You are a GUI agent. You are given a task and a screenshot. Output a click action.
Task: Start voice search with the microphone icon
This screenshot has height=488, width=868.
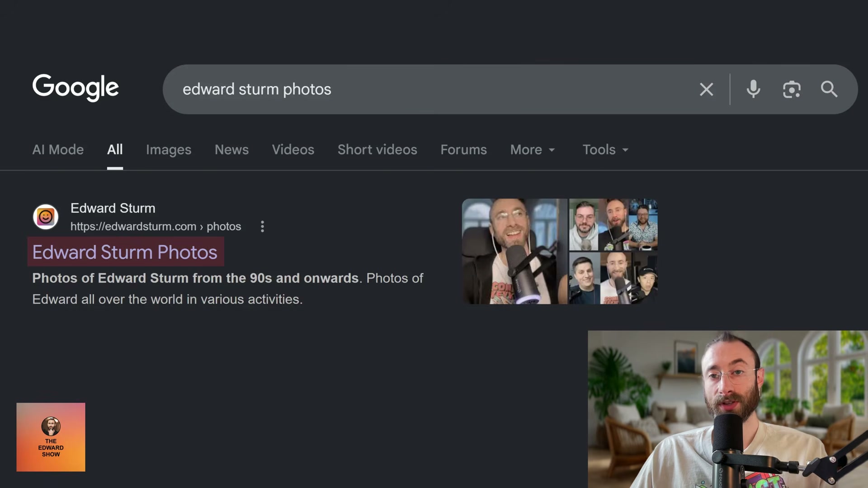click(753, 89)
